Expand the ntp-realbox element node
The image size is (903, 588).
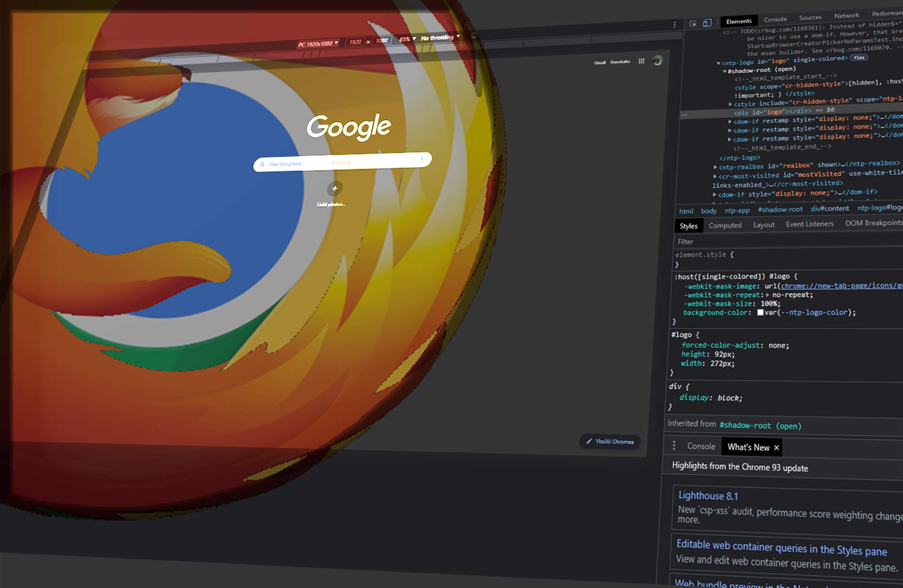pyautogui.click(x=715, y=167)
